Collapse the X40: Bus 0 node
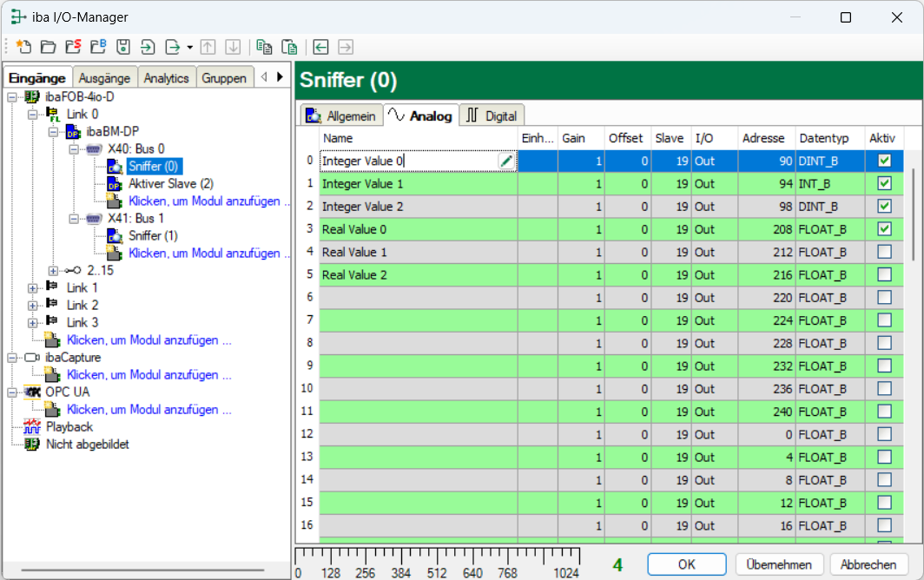This screenshot has height=580, width=924. pos(74,149)
